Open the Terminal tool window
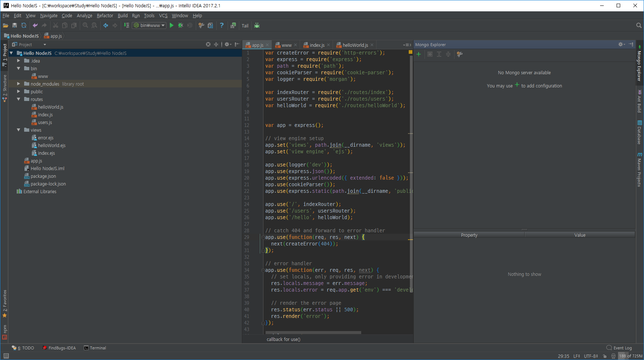Viewport: 644px width, 360px height. point(95,348)
